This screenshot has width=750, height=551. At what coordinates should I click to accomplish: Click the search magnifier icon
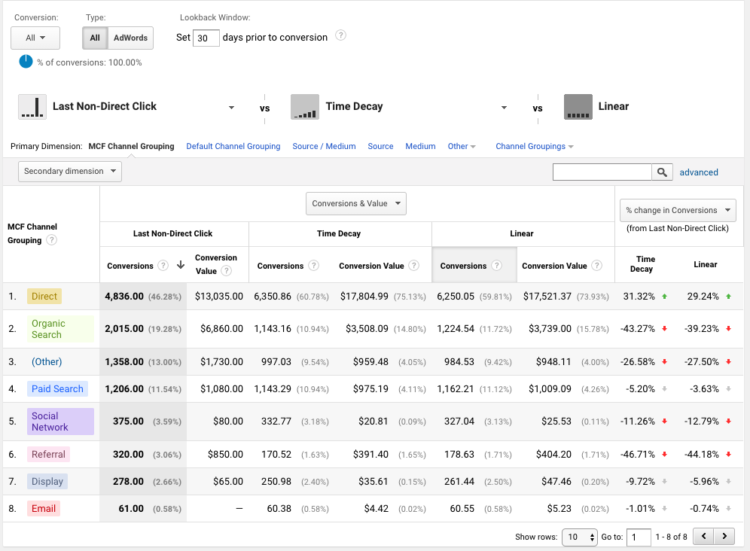663,172
